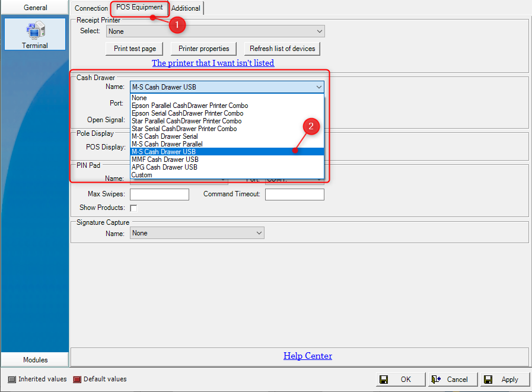Choose M-S Cash Drawer Parallel option
The height and width of the screenshot is (392, 532).
[227, 144]
